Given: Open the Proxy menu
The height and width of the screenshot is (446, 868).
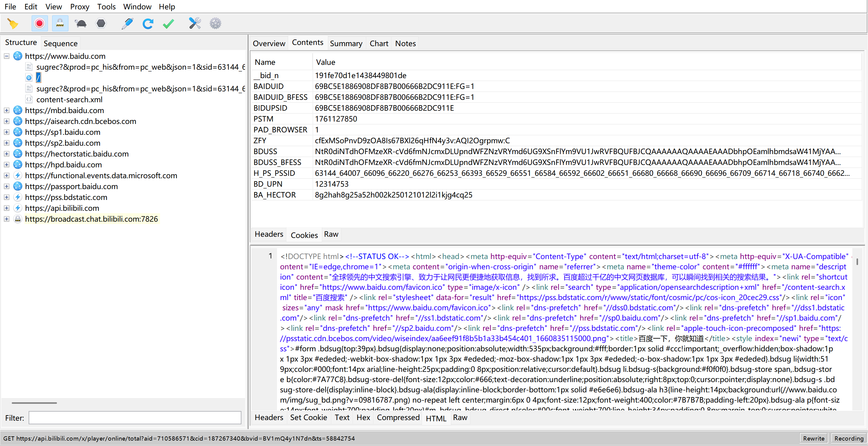Looking at the screenshot, I should coord(80,7).
